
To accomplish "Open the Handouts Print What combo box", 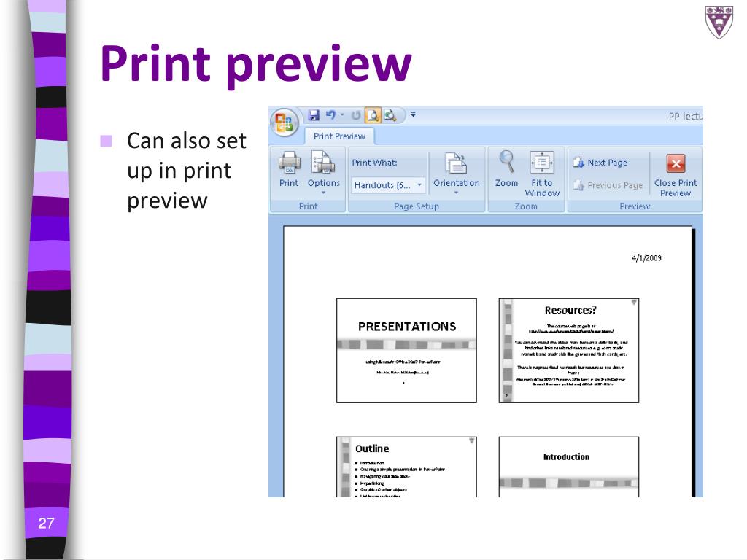I will coord(388,184).
